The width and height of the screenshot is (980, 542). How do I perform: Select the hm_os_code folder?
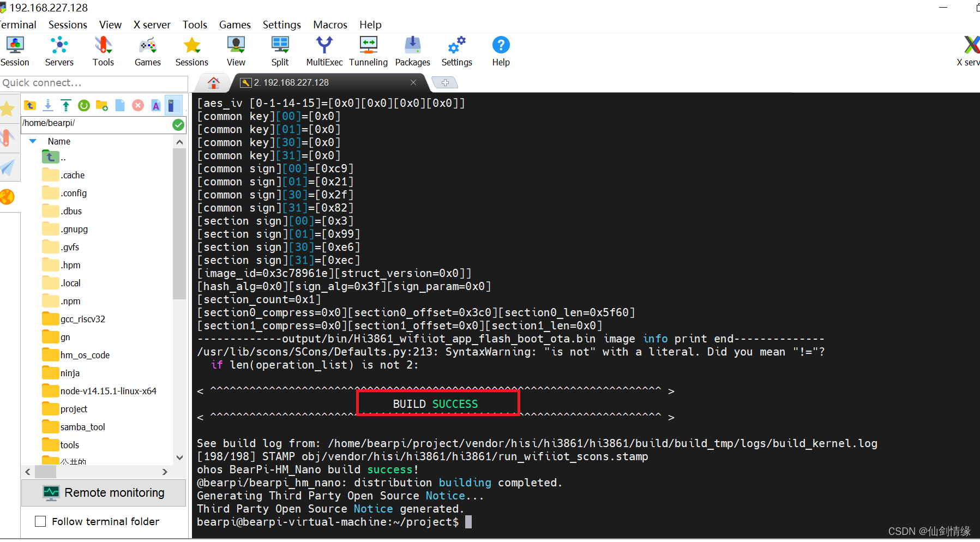pos(76,355)
